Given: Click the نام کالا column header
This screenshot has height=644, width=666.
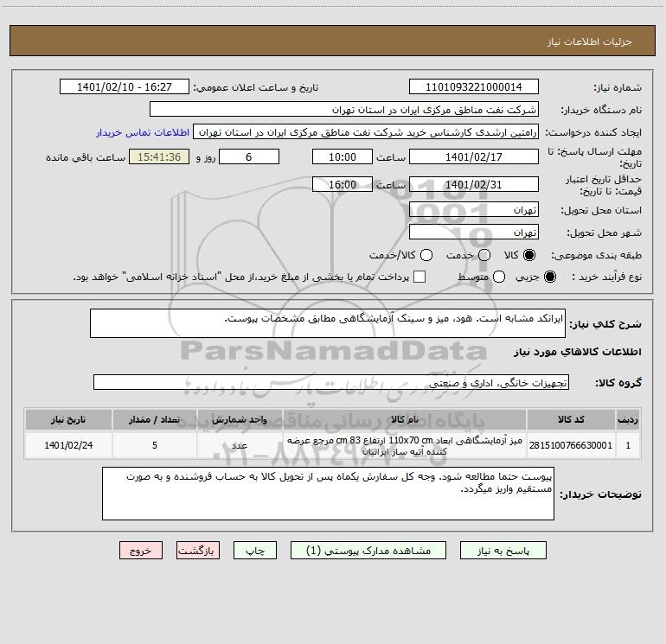Looking at the screenshot, I should click(x=405, y=419).
